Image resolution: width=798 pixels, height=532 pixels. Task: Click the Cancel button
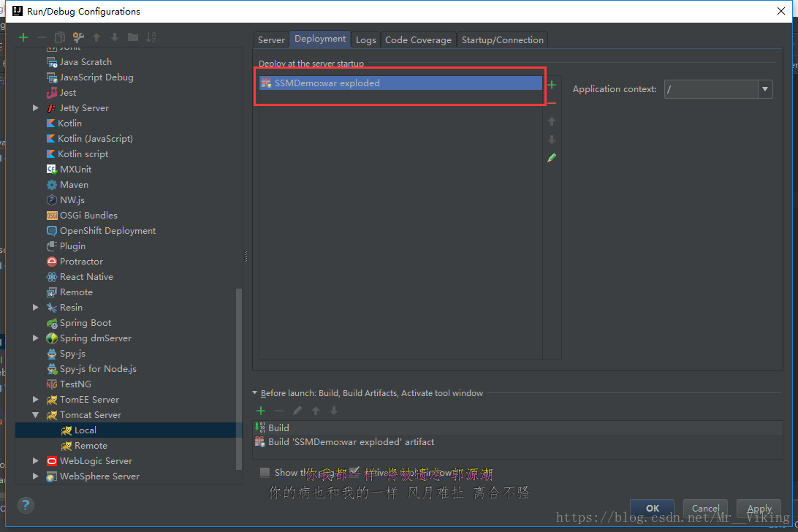click(x=706, y=508)
